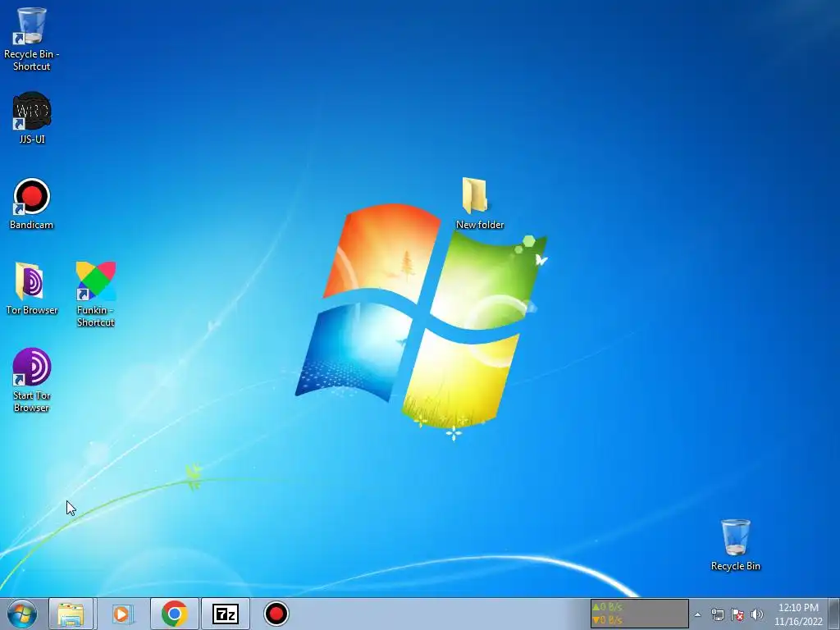840x630 pixels.
Task: Open 7-Zip from the taskbar
Action: [x=226, y=614]
